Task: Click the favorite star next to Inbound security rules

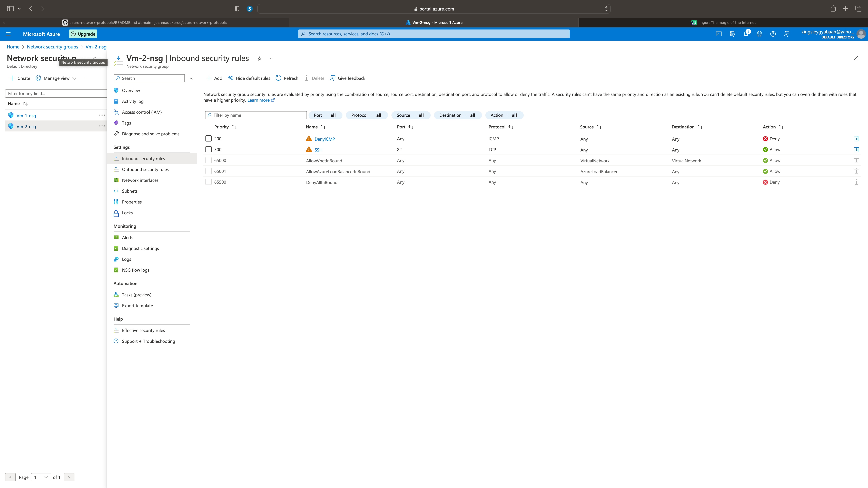Action: [259, 58]
